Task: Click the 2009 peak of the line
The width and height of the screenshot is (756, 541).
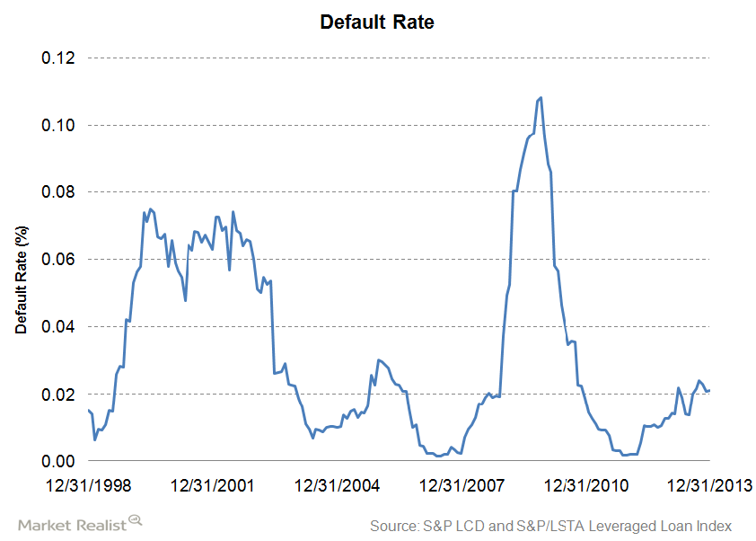Action: [541, 97]
